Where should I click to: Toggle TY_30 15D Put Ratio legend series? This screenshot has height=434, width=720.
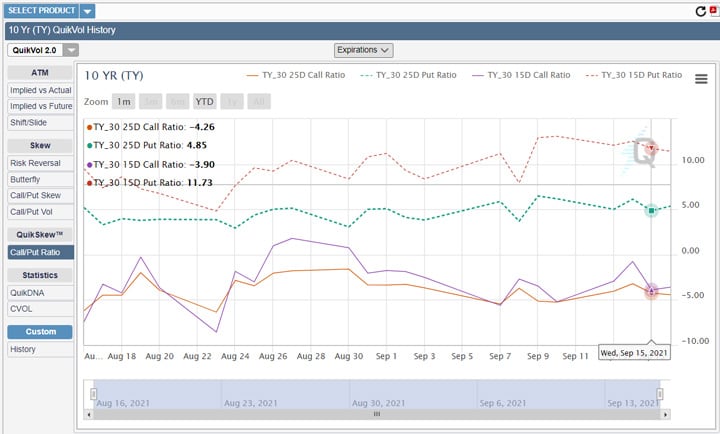tap(630, 75)
